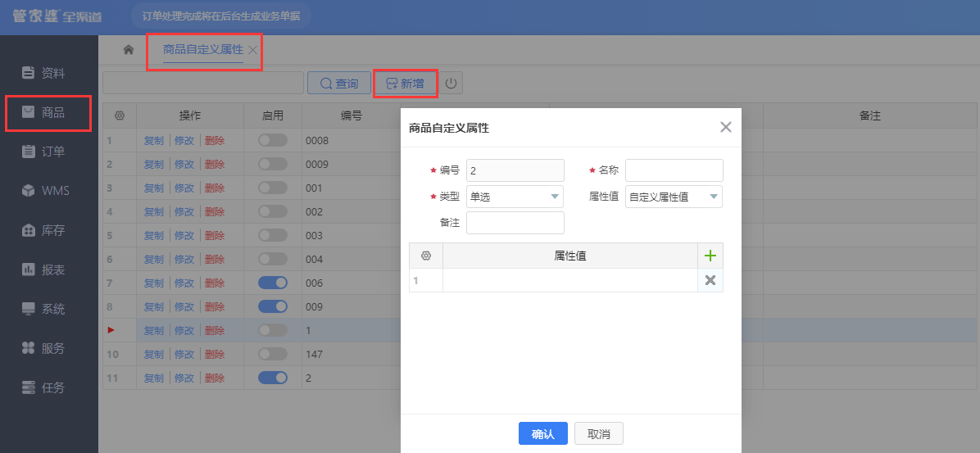Toggle 启用 switch for item 001
The image size is (980, 453).
click(x=273, y=188)
